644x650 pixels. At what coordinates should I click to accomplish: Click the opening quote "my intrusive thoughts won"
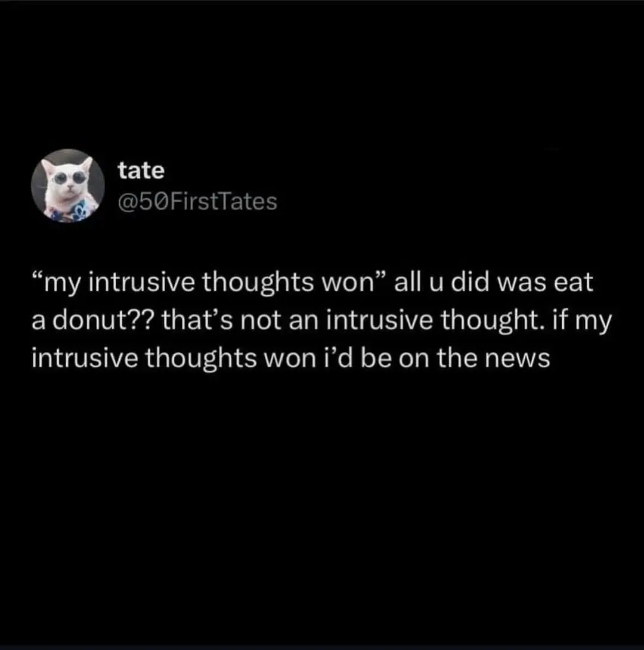(209, 283)
